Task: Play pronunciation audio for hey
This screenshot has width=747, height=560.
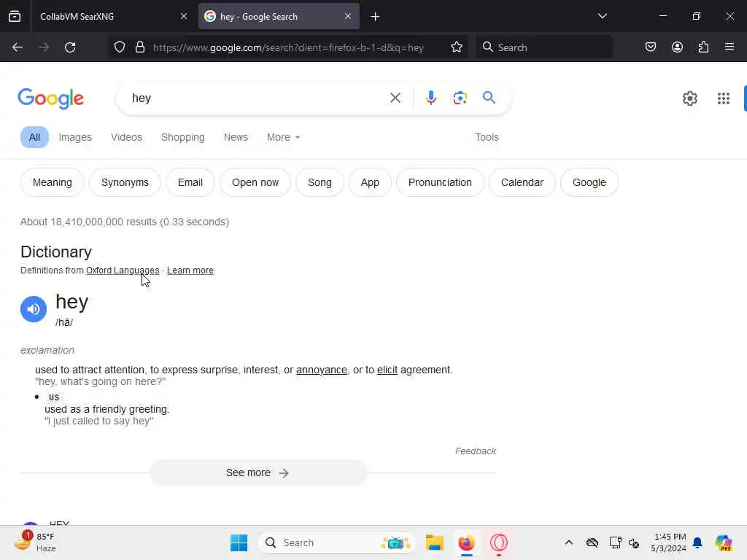Action: (34, 309)
